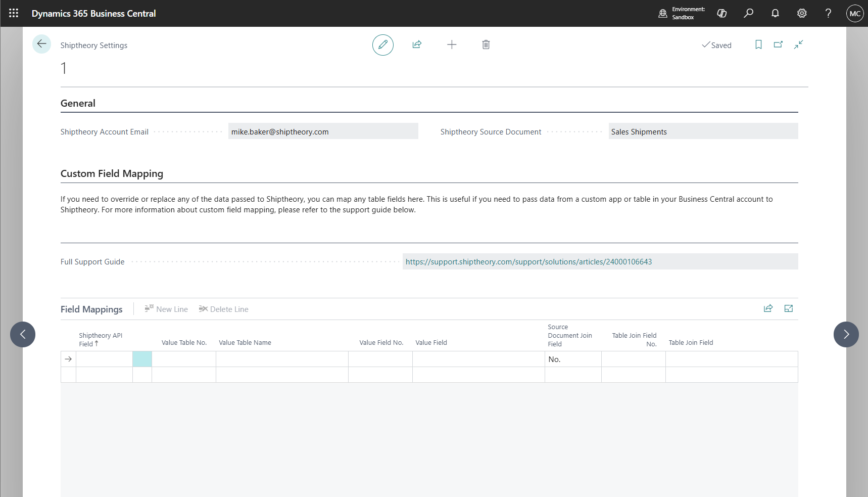Open the Full Support Guide link

528,262
